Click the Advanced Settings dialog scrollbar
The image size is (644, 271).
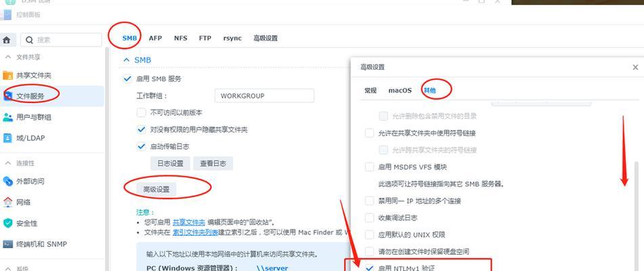pos(637,215)
